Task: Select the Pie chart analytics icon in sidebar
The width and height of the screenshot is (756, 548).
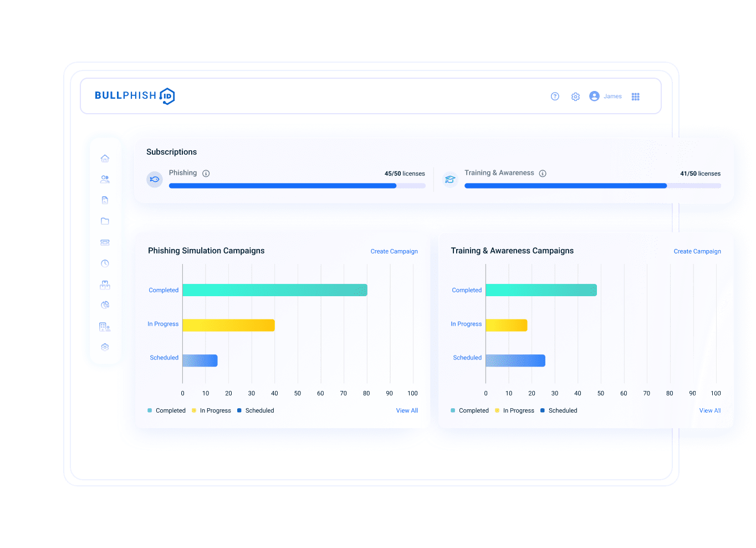Action: tap(105, 305)
